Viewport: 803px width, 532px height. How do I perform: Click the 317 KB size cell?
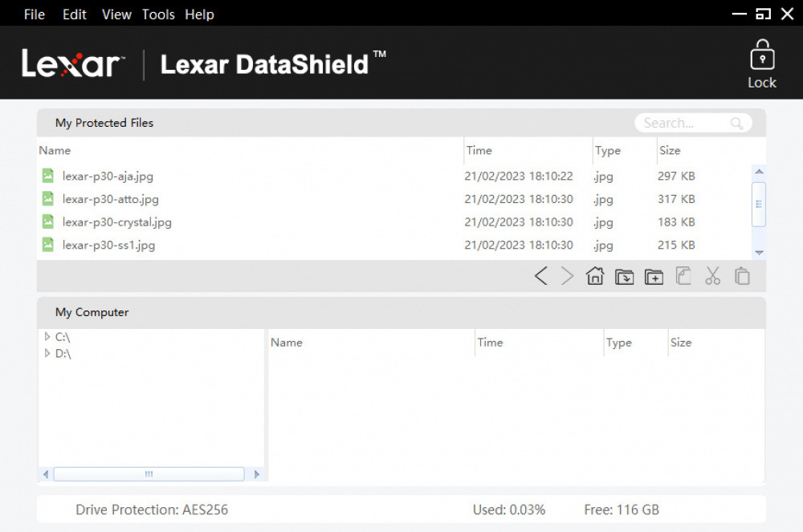(676, 199)
